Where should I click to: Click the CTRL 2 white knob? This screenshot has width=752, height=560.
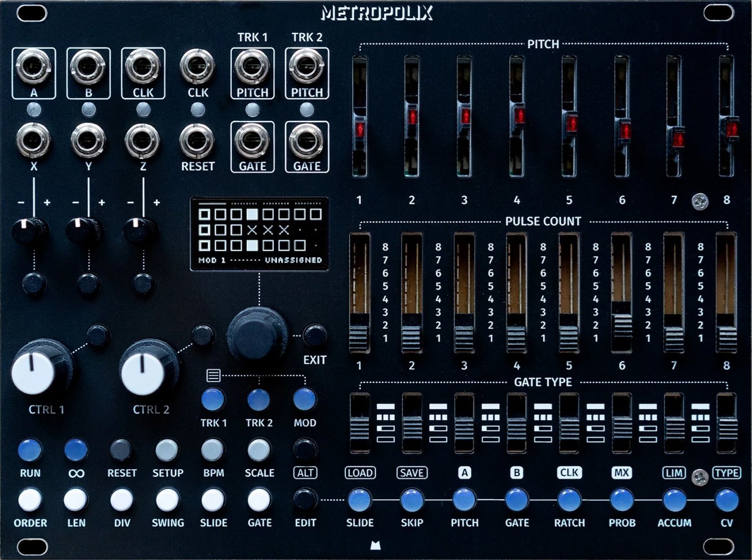click(x=142, y=372)
